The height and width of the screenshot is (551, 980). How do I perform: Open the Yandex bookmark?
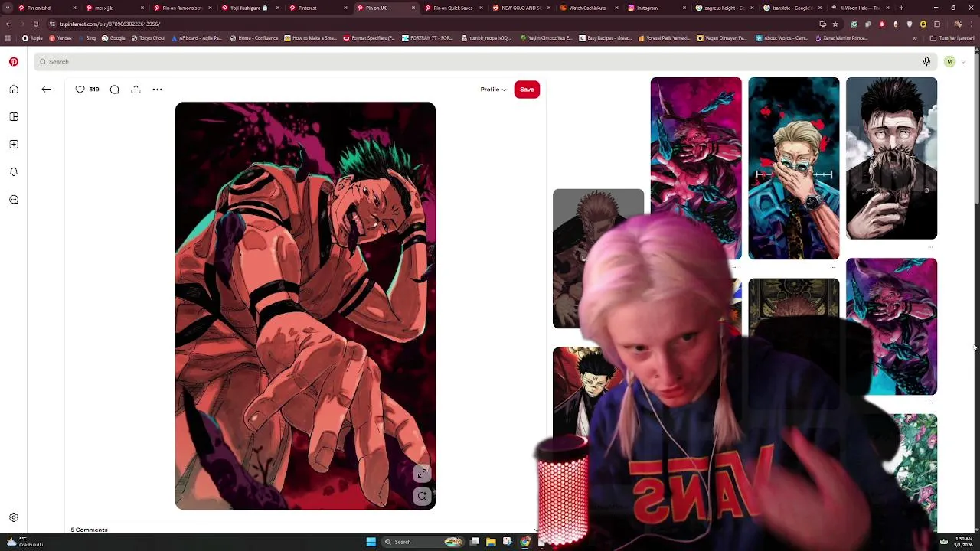pyautogui.click(x=61, y=37)
